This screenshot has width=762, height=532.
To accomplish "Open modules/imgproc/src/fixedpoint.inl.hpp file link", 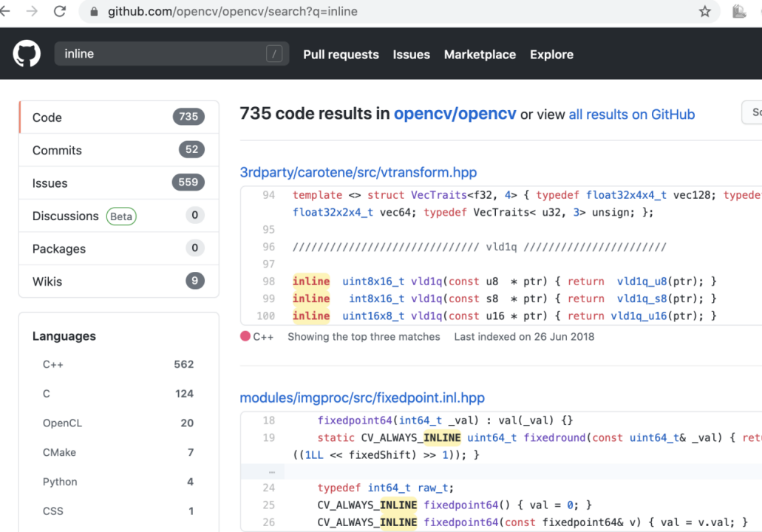I will 362,398.
